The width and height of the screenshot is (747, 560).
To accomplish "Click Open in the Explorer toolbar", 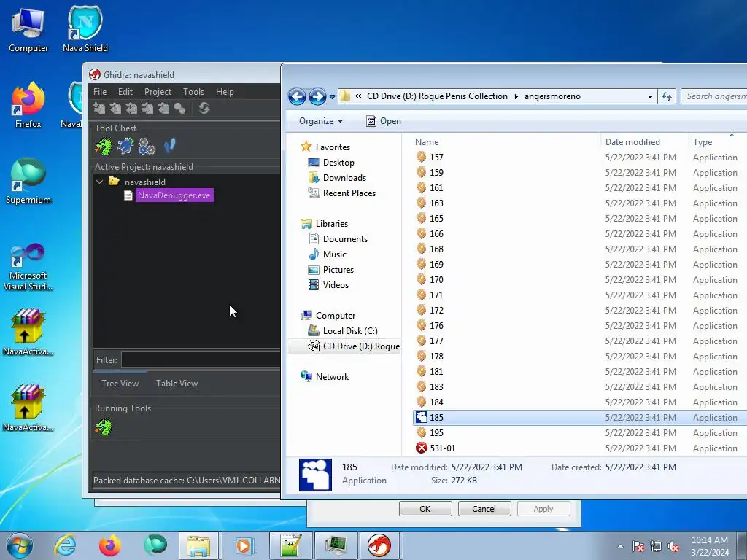I will [x=384, y=121].
